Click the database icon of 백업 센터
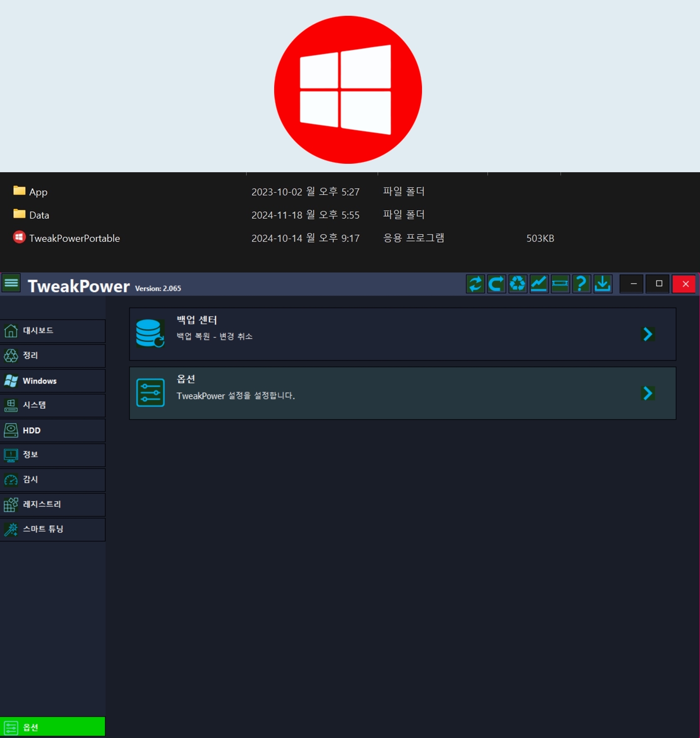The width and height of the screenshot is (700, 738). (x=150, y=333)
